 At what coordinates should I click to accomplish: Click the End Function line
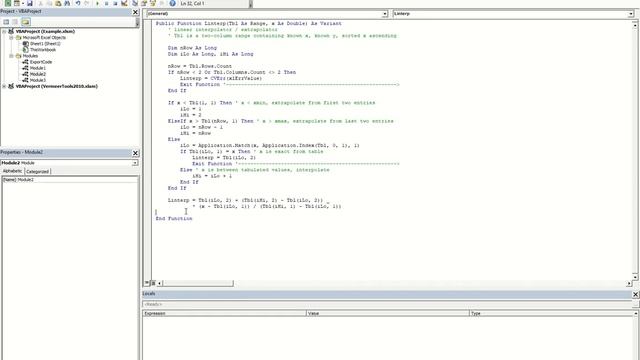click(x=173, y=218)
